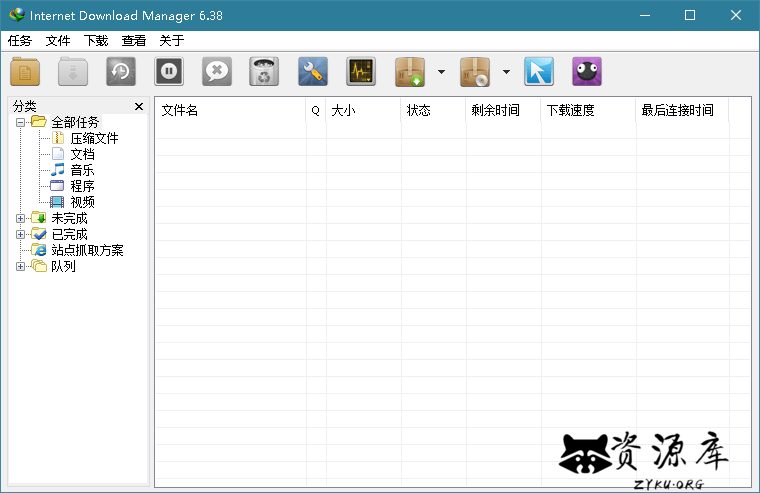Screen dimensions: 760x493
Task: Click the 已完成 checkmark folder icon
Action: coord(39,234)
